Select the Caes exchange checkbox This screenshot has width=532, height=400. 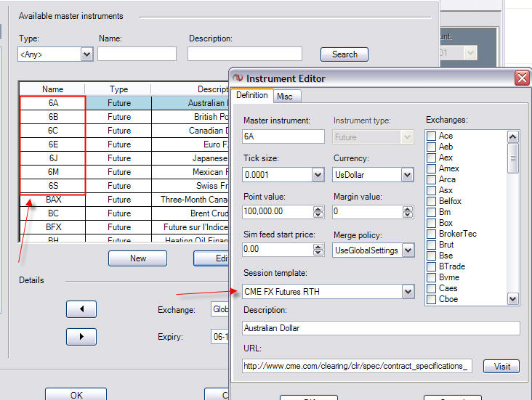[x=431, y=288]
